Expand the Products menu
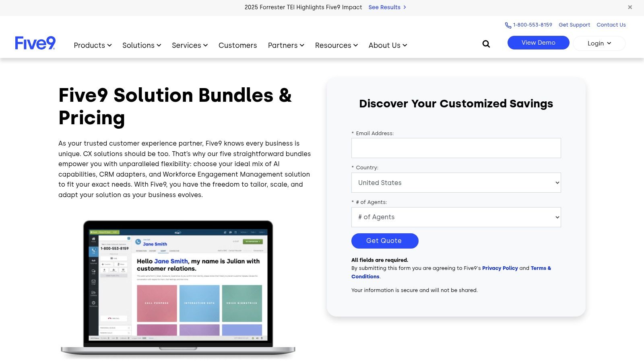The image size is (644, 362). pyautogui.click(x=93, y=45)
